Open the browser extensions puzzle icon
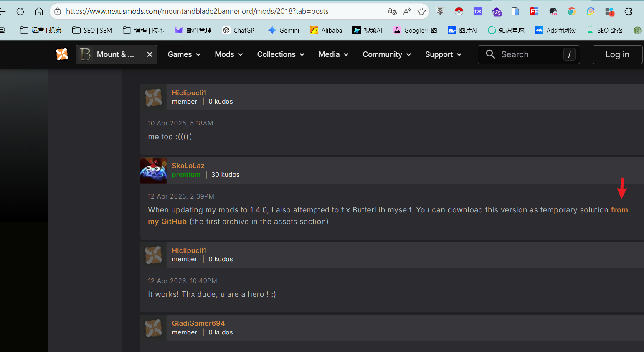This screenshot has height=352, width=644. (x=629, y=11)
